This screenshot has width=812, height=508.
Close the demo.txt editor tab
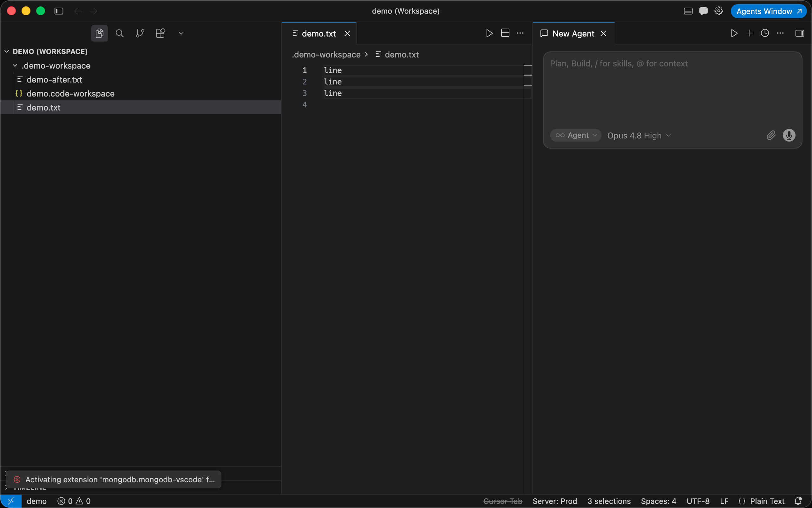347,34
